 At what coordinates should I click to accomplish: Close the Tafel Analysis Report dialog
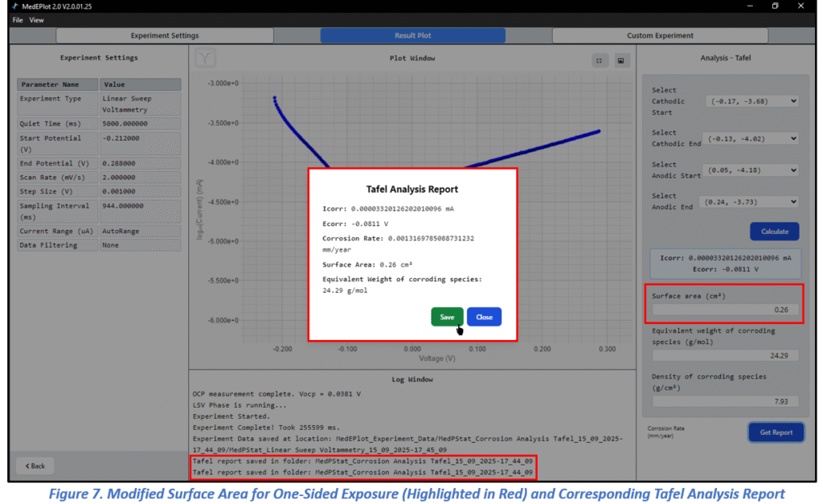484,317
